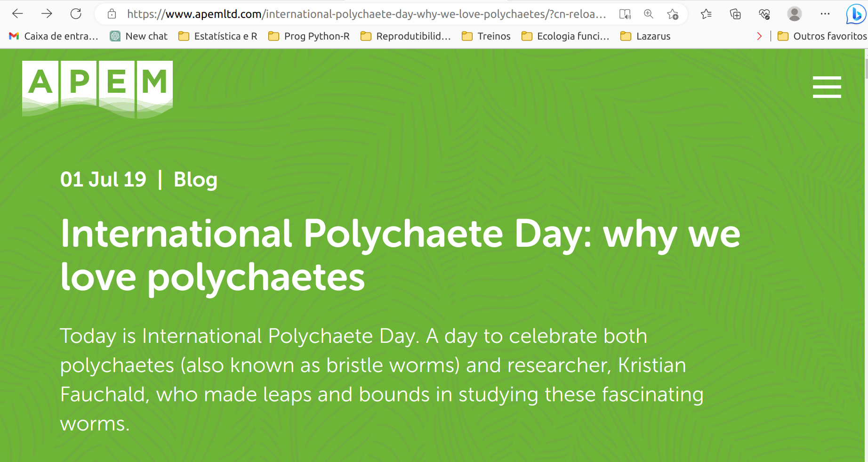Open the user profile avatar
The width and height of the screenshot is (868, 462).
(x=795, y=14)
